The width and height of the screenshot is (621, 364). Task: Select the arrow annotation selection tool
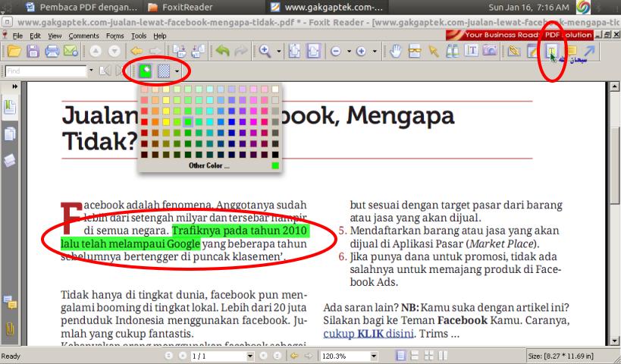tap(433, 51)
